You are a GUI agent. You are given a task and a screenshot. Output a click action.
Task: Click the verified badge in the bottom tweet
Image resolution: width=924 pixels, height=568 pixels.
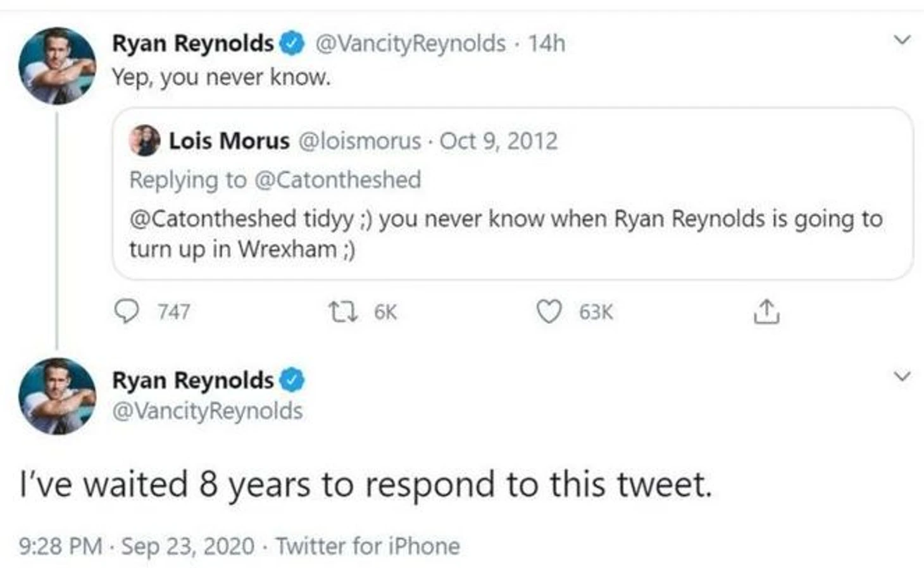point(292,380)
